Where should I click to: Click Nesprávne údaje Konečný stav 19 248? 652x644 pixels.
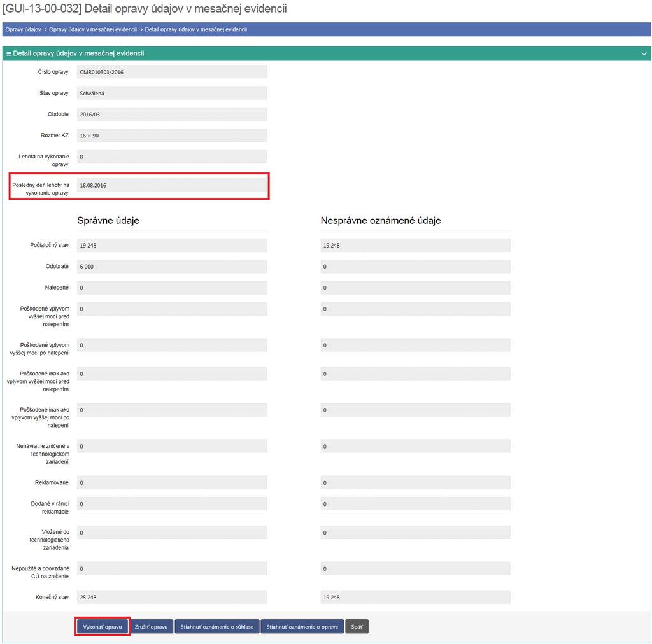point(415,597)
